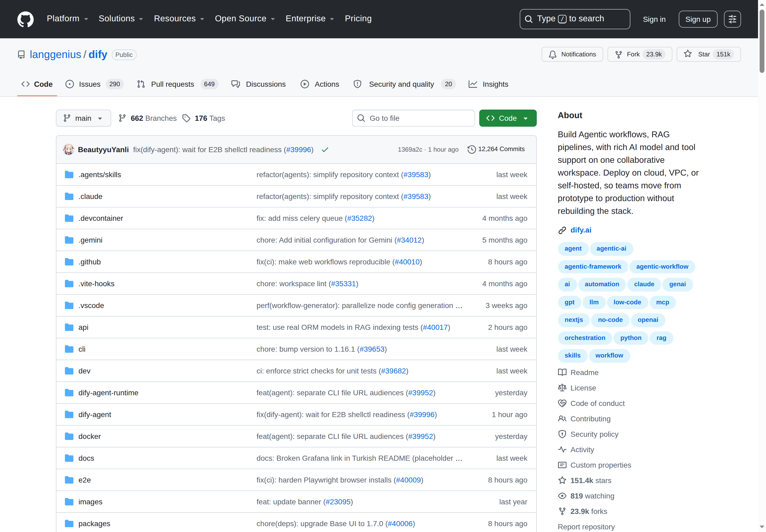Open the Pricing nav item
The image size is (766, 532).
[x=358, y=19]
